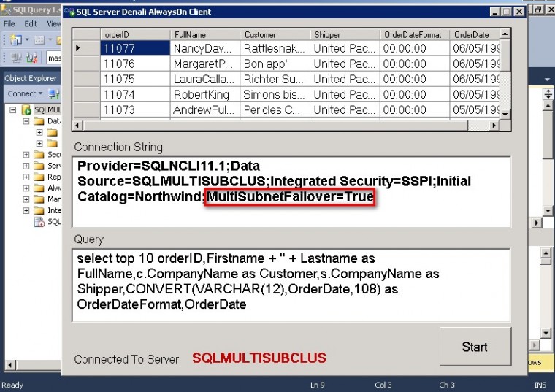The width and height of the screenshot is (555, 392).
Task: Select cell with orderID 11075
Action: pos(135,79)
